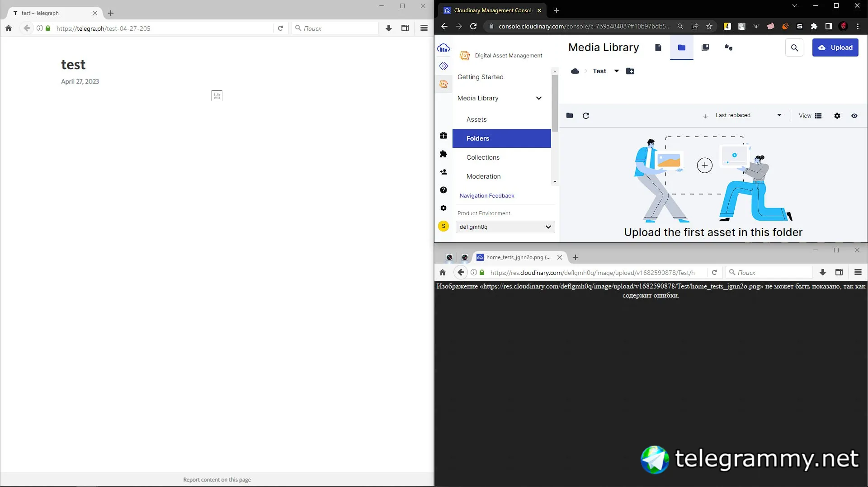Reload the Cloudinary console page in Chrome
This screenshot has height=487, width=868.
point(473,26)
